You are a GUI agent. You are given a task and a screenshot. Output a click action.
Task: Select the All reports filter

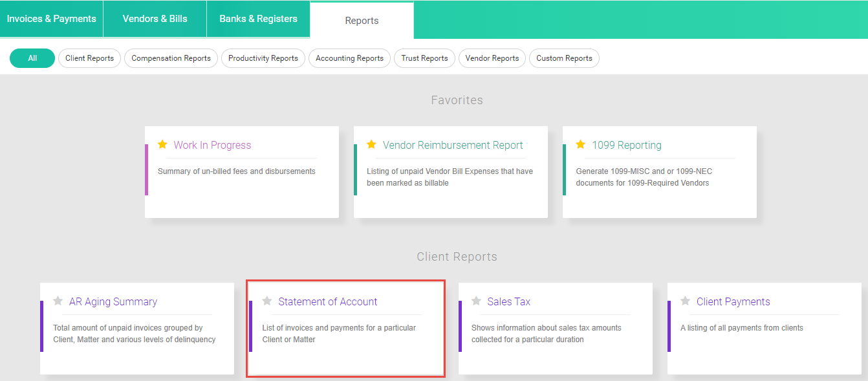(x=32, y=58)
